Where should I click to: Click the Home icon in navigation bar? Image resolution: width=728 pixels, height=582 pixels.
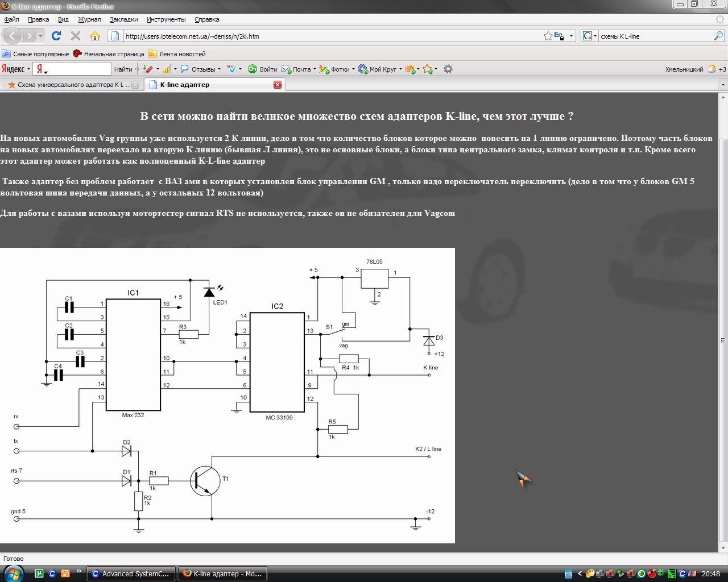click(95, 36)
